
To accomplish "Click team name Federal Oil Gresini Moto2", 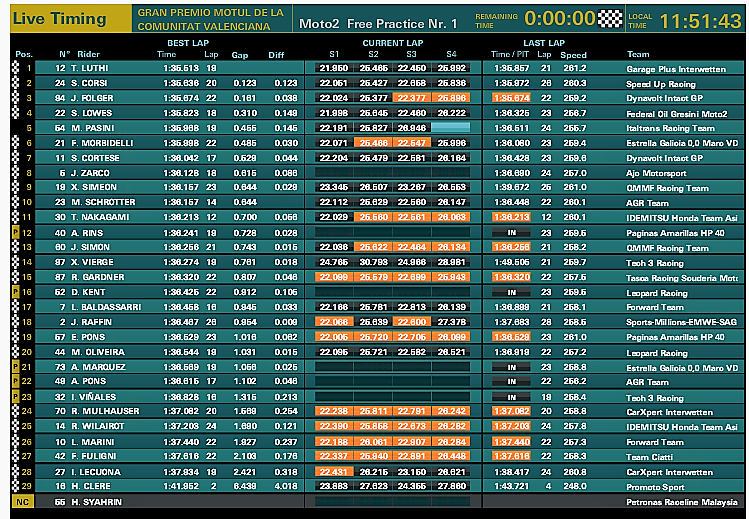I will click(677, 114).
